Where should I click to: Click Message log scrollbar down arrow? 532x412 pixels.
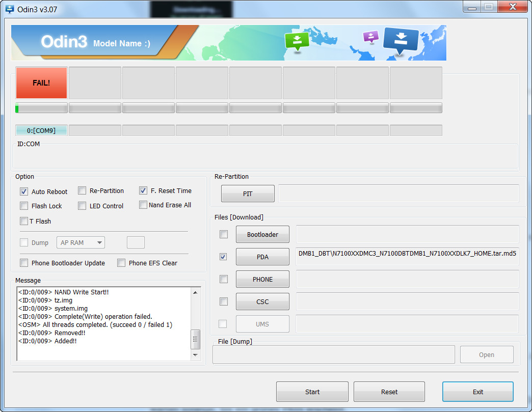point(195,354)
